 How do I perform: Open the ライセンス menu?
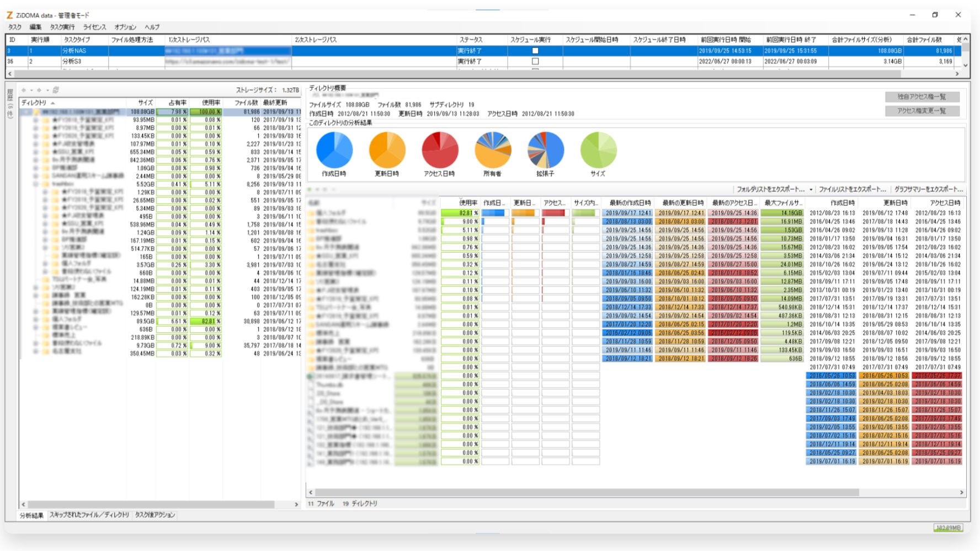click(94, 27)
